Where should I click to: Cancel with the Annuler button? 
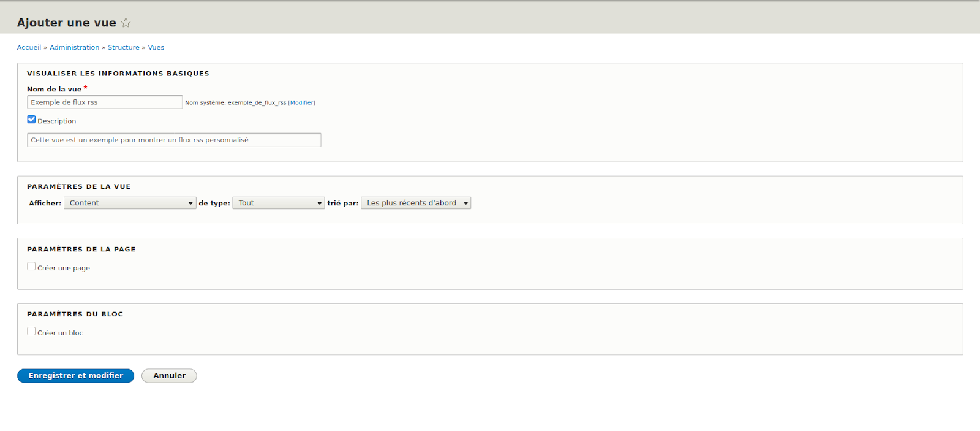point(169,376)
